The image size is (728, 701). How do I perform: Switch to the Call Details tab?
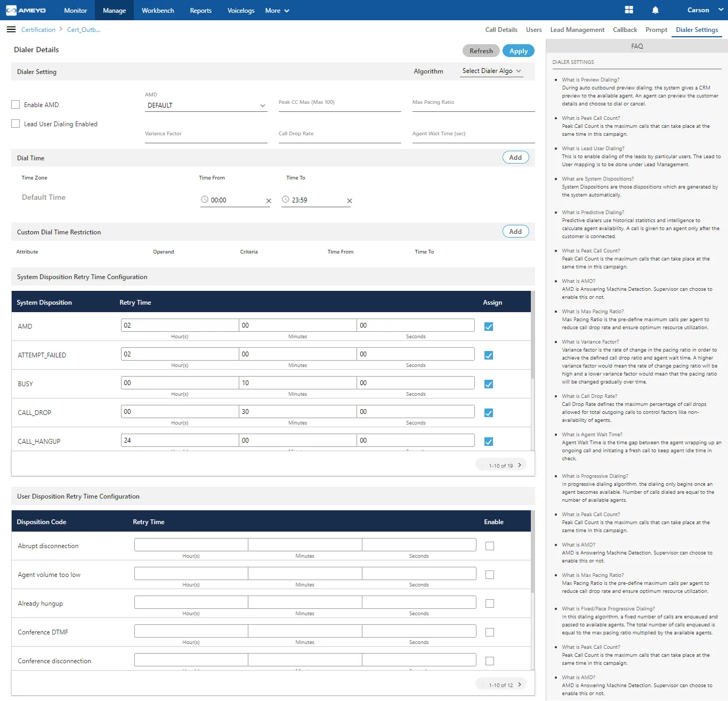(501, 30)
